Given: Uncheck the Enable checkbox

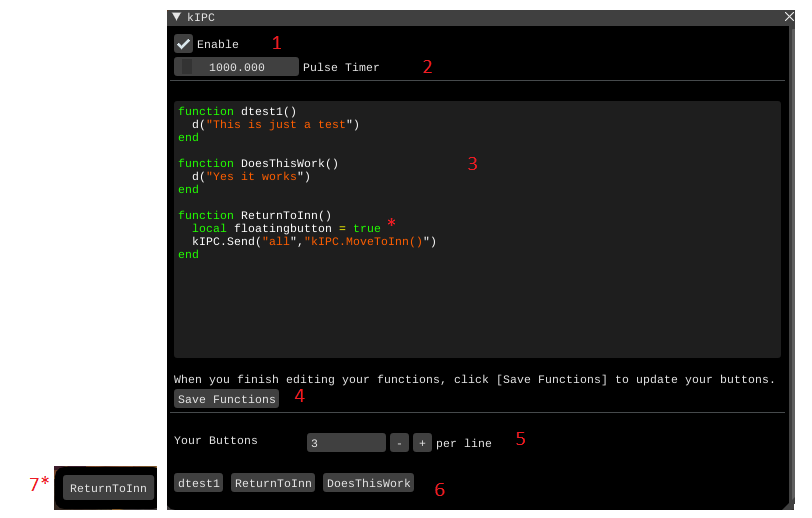Looking at the screenshot, I should pos(183,44).
